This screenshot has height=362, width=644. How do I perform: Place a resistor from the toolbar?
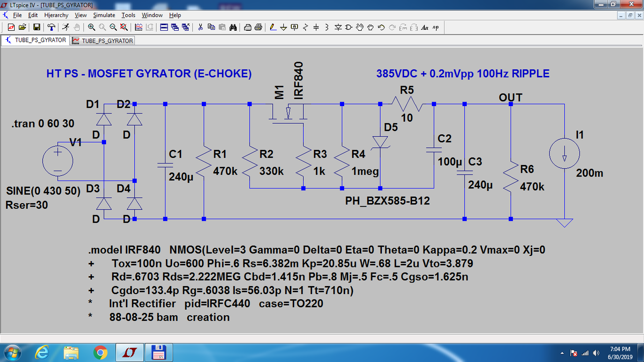point(305,27)
